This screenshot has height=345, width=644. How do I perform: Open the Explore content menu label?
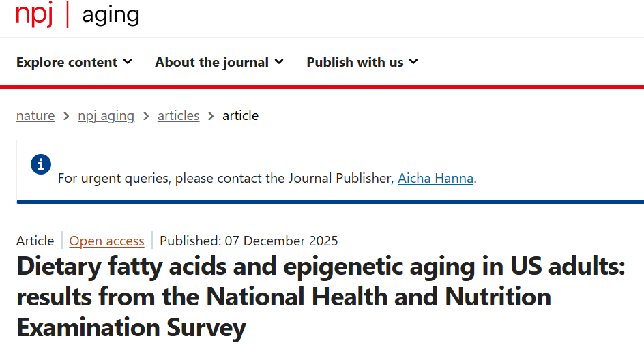click(67, 62)
